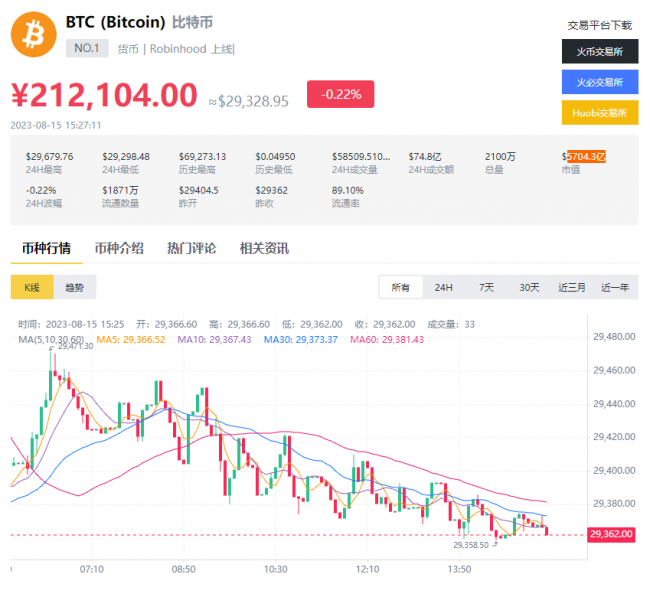Click the 流通率 value 89.10%
650x597 pixels.
click(347, 190)
